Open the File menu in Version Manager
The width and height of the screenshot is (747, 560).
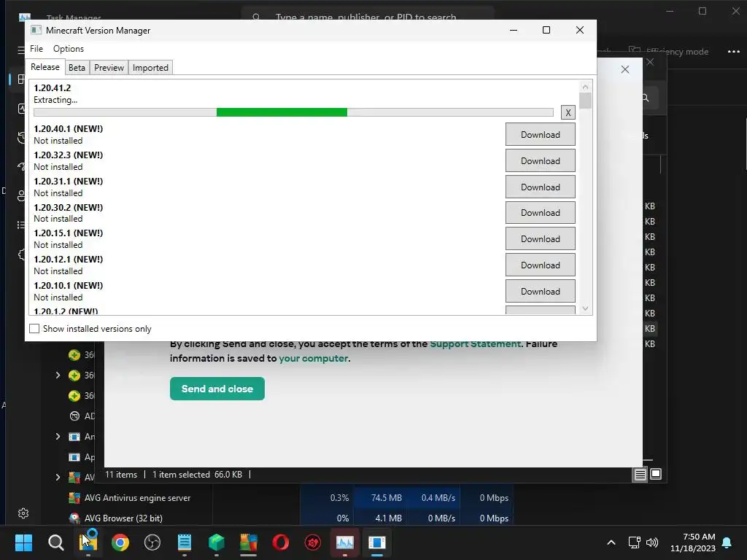point(36,49)
